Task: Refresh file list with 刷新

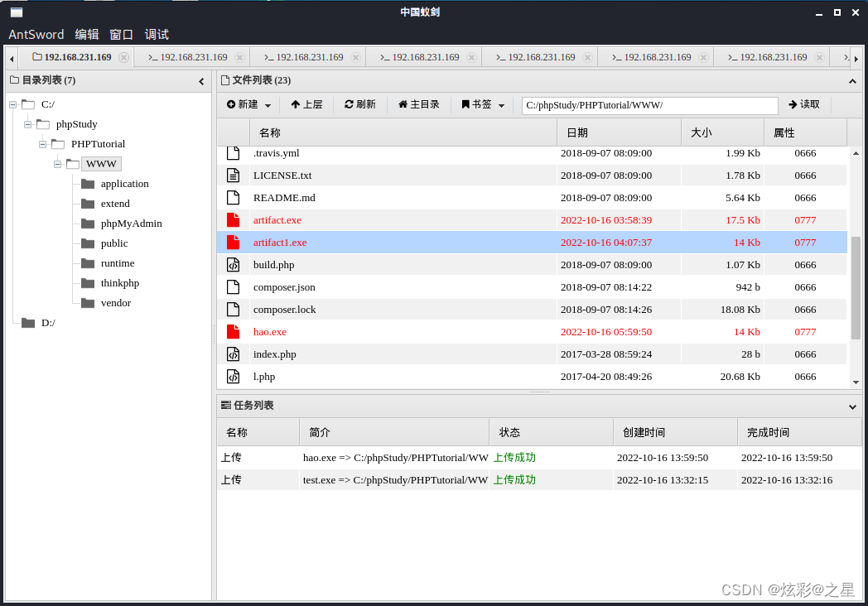Action: pyautogui.click(x=359, y=104)
